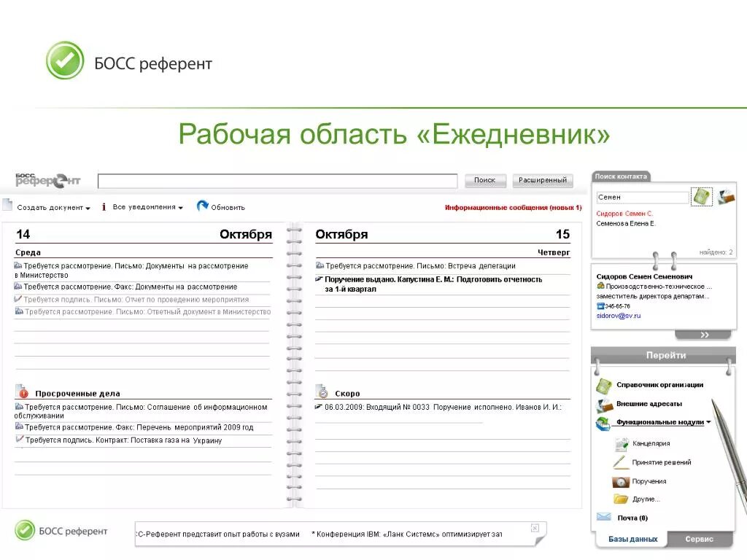Open the Создать документ dropdown

[x=53, y=208]
